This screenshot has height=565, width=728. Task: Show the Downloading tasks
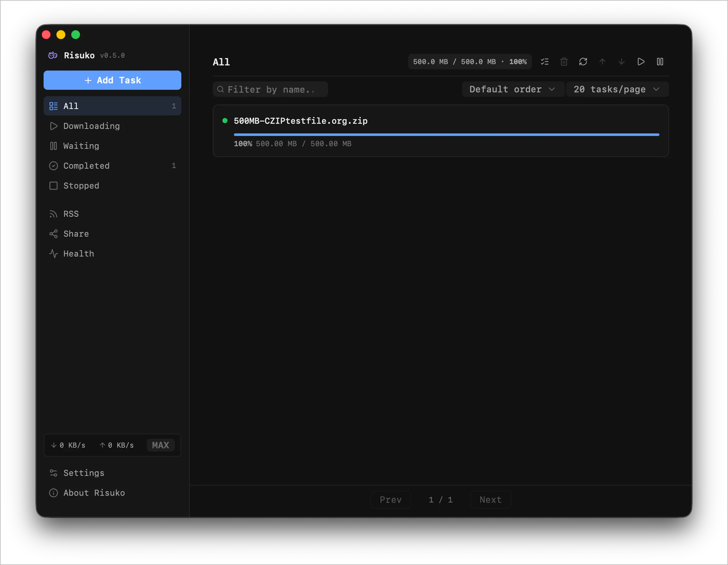coord(112,126)
